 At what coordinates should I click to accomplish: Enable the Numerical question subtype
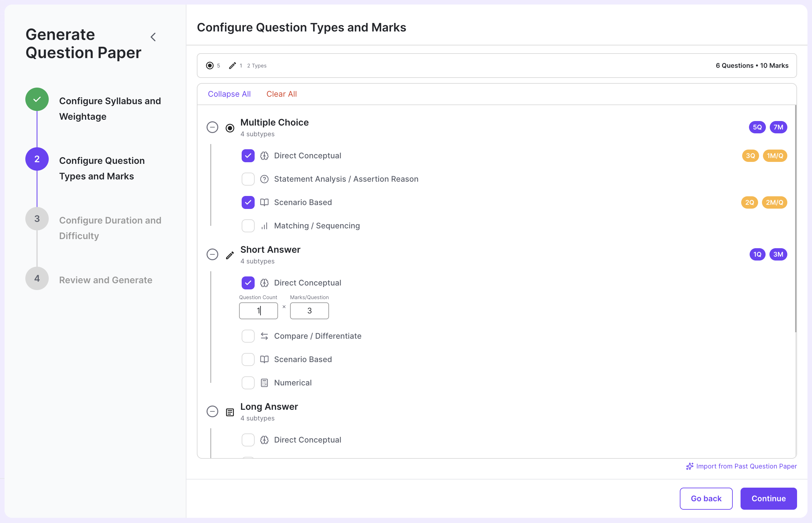pyautogui.click(x=248, y=383)
